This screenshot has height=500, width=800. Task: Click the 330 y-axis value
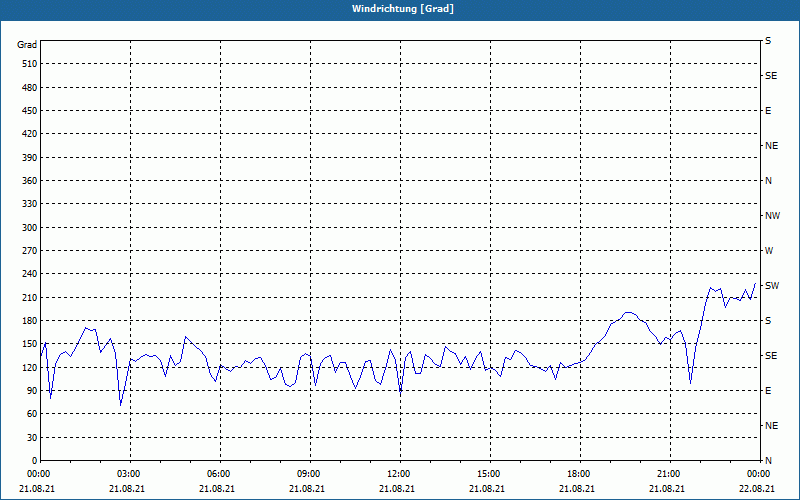tap(30, 204)
